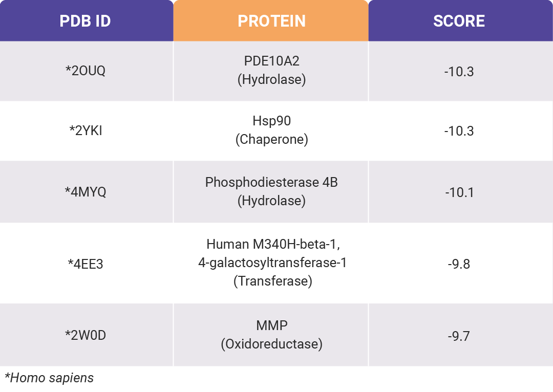
Task: Click the SCORE column header
Action: point(461,20)
